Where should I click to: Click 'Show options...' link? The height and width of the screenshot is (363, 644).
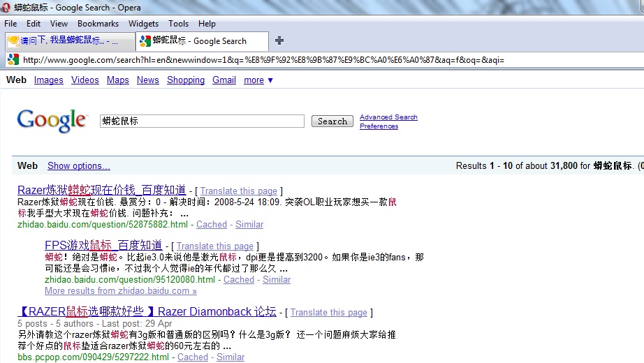click(79, 166)
